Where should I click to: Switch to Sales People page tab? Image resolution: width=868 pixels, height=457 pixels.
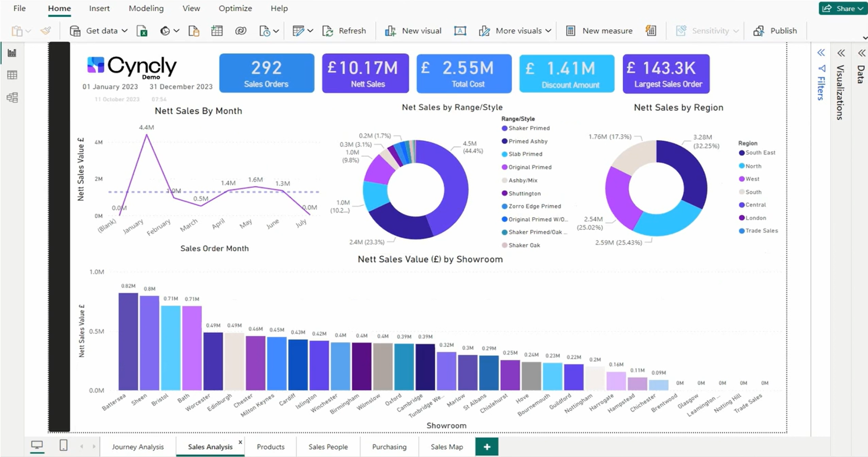328,447
